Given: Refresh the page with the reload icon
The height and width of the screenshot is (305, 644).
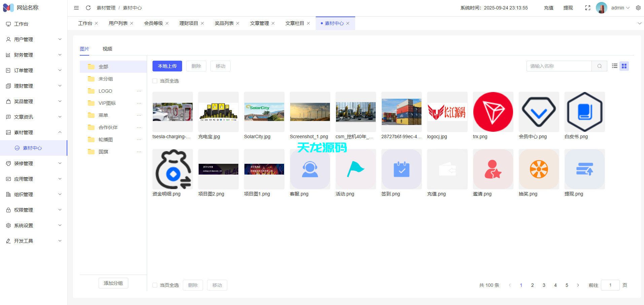Looking at the screenshot, I should [x=88, y=7].
